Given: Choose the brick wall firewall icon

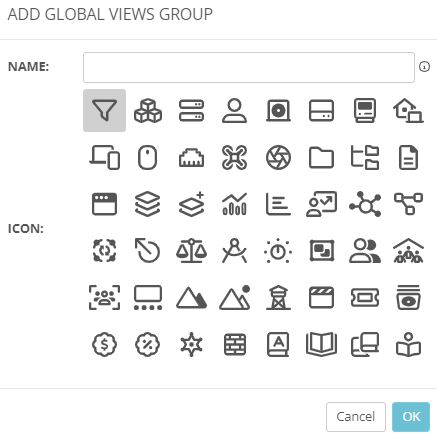Looking at the screenshot, I should pyautogui.click(x=235, y=344).
